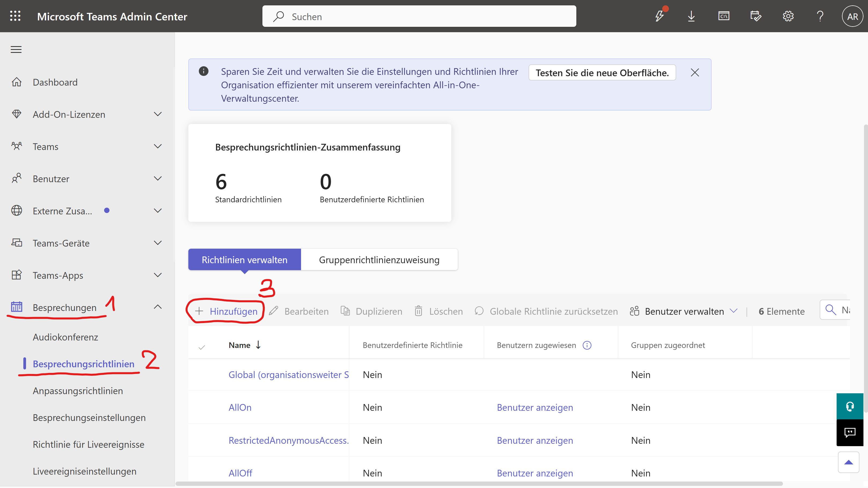Open the AllOn policy link
Viewport: 868px width, 488px height.
point(240,407)
